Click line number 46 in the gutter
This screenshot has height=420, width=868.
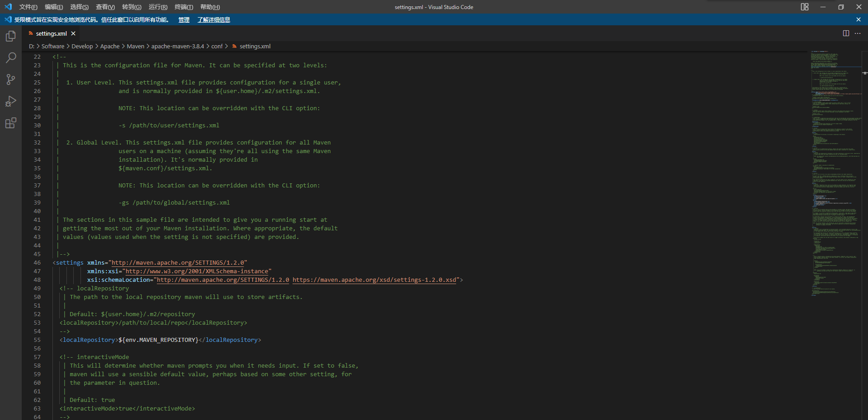[x=37, y=263]
